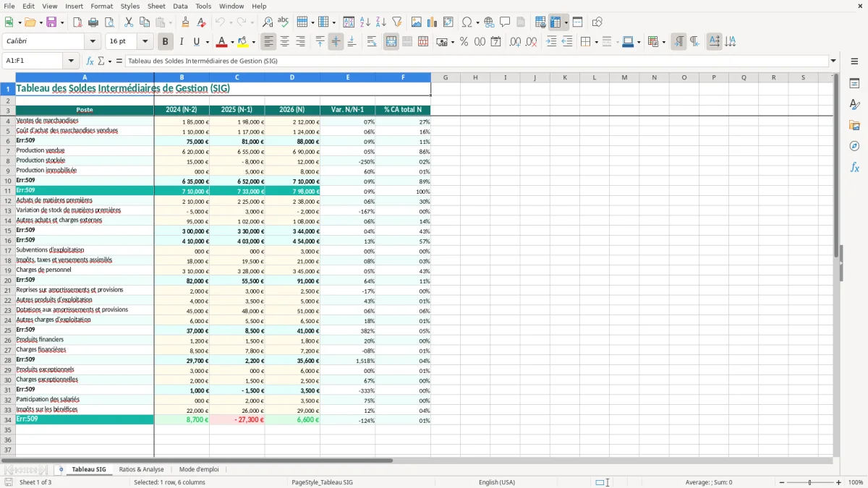Screen dimensions: 868x488
Task: Click the Sort Ascending icon
Action: pyautogui.click(x=365, y=22)
